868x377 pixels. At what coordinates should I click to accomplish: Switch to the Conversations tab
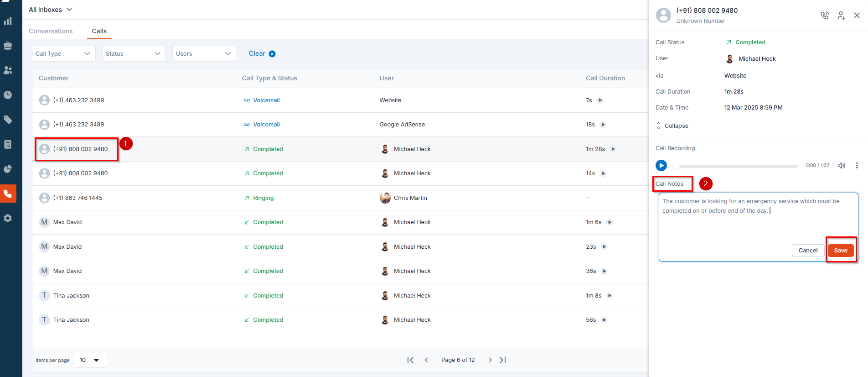[x=51, y=31]
